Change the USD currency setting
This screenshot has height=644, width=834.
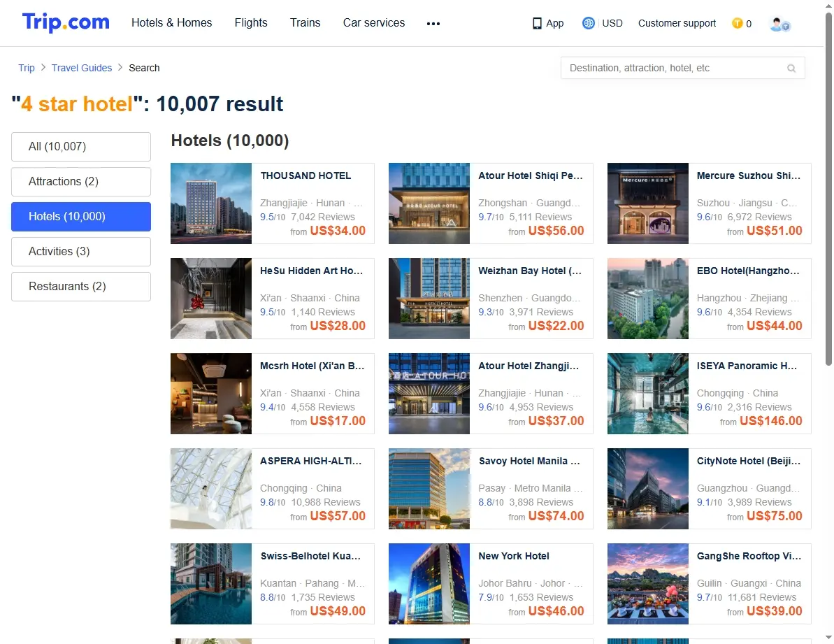tap(612, 23)
